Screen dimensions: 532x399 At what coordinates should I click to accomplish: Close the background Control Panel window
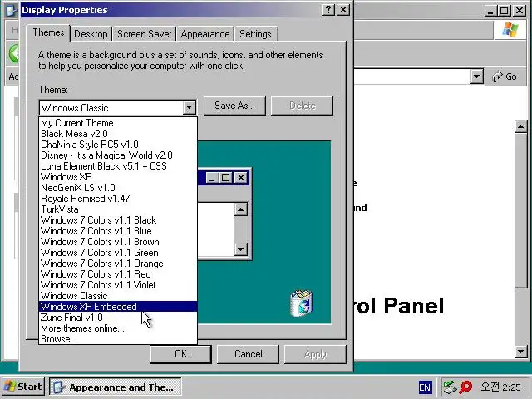(520, 11)
